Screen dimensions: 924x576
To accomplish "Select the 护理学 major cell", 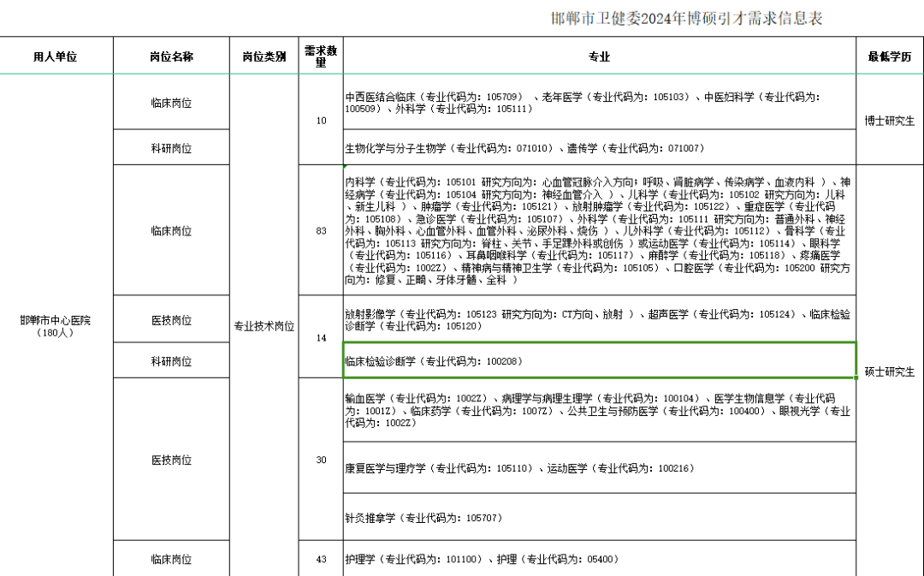I will 599,560.
